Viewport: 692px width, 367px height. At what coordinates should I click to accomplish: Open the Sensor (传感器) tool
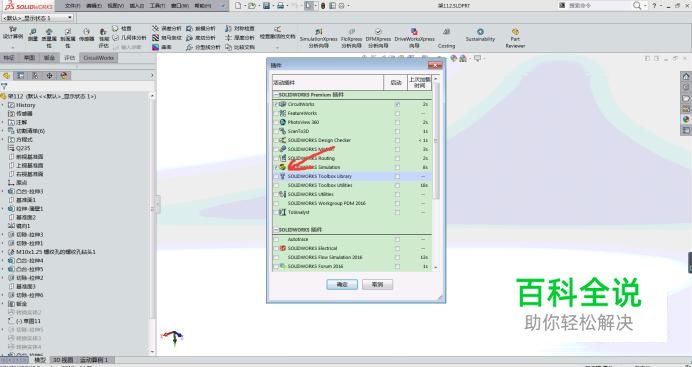pyautogui.click(x=86, y=35)
